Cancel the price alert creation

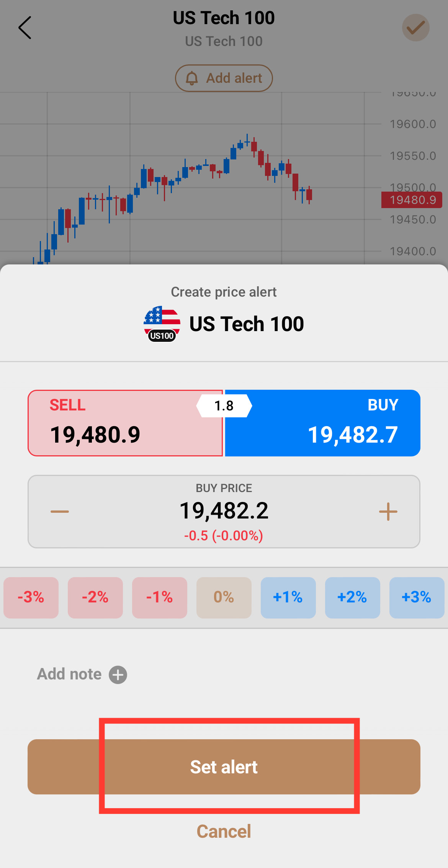(224, 832)
